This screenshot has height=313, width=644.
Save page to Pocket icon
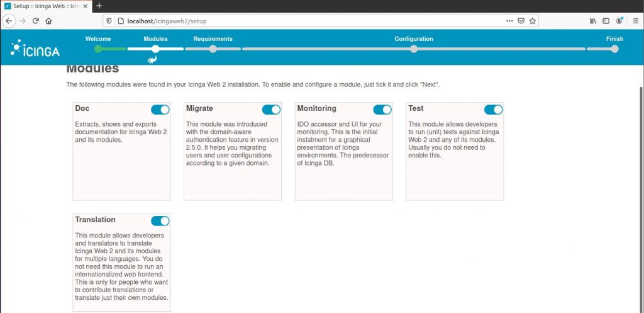coord(521,21)
